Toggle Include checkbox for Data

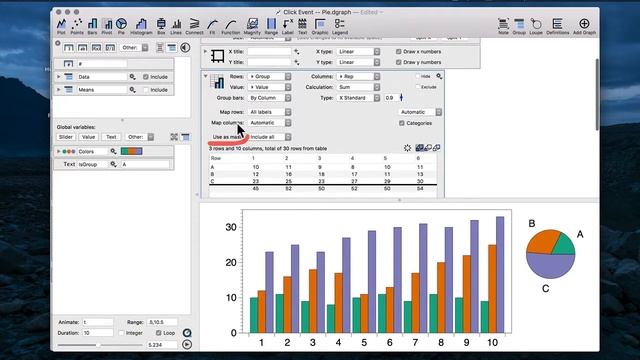tap(146, 77)
